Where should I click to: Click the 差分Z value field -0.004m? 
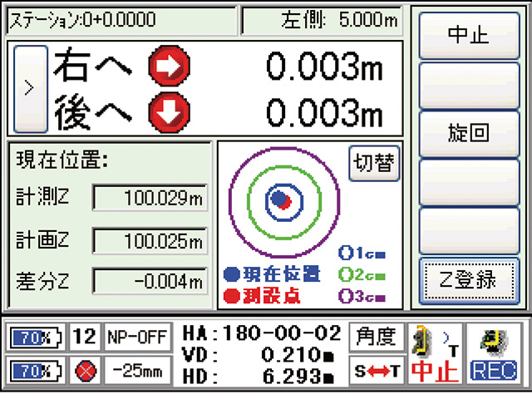point(150,281)
